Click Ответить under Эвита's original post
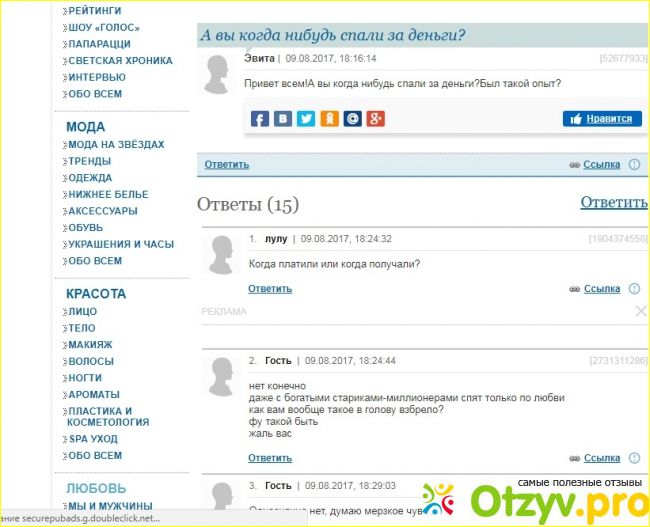The width and height of the screenshot is (650, 527). [x=227, y=165]
